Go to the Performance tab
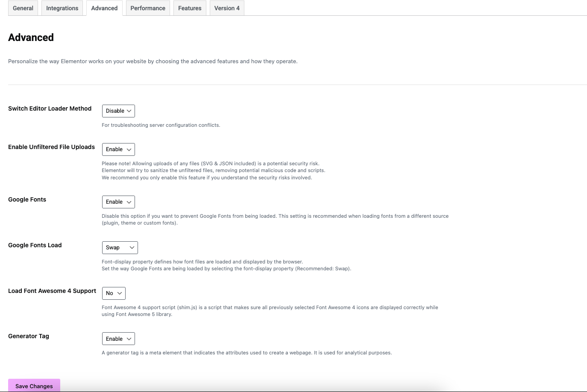587x392 pixels. [148, 8]
